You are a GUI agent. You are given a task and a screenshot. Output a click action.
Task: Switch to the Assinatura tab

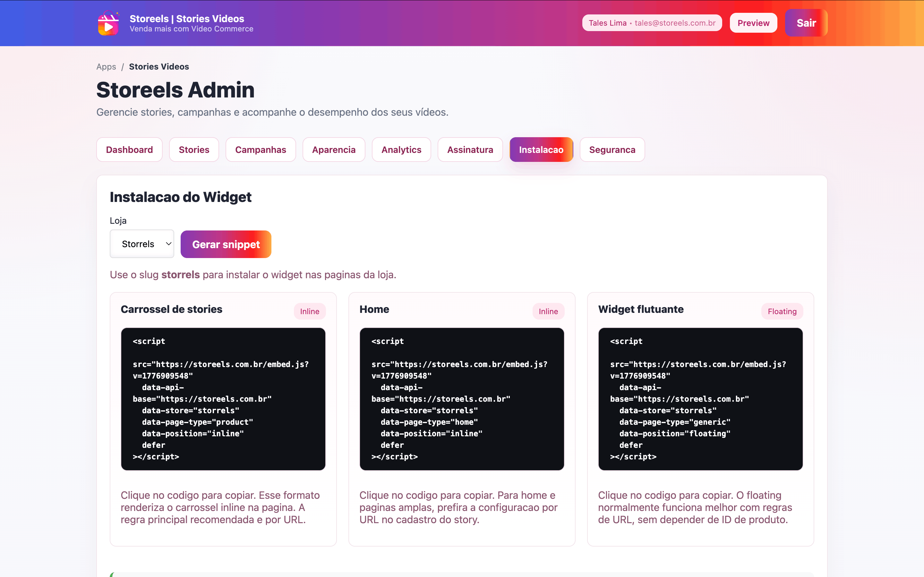pyautogui.click(x=470, y=150)
